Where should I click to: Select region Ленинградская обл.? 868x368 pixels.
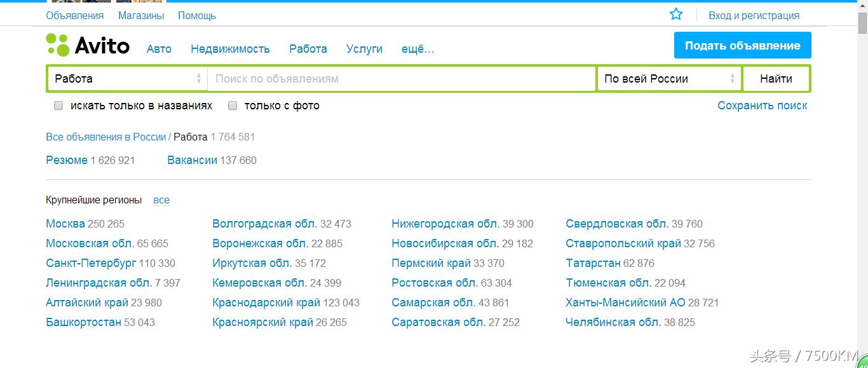[x=98, y=283]
